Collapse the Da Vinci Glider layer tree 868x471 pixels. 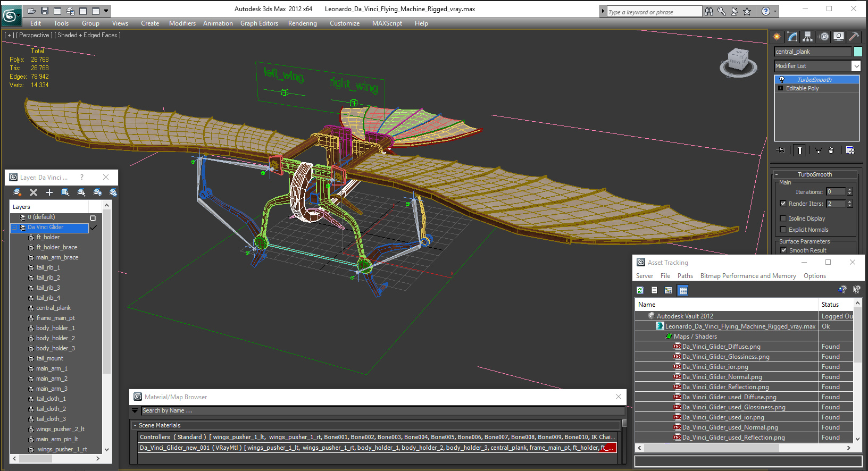pyautogui.click(x=14, y=228)
